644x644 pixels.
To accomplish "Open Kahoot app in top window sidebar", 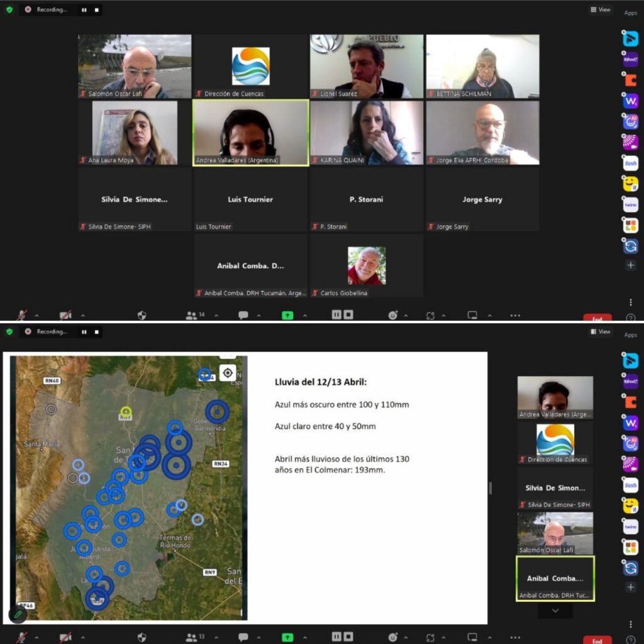I will click(630, 60).
